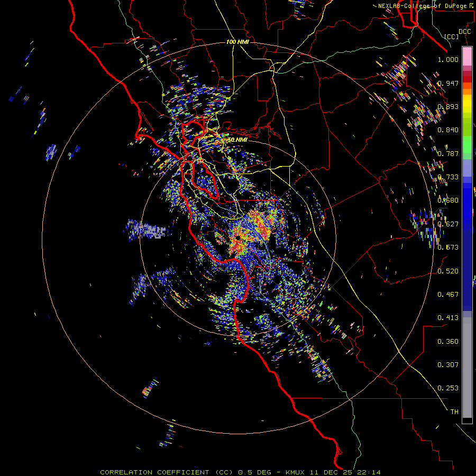Click the 22:14 timestamp
The width and height of the screenshot is (476, 476).
click(x=369, y=472)
